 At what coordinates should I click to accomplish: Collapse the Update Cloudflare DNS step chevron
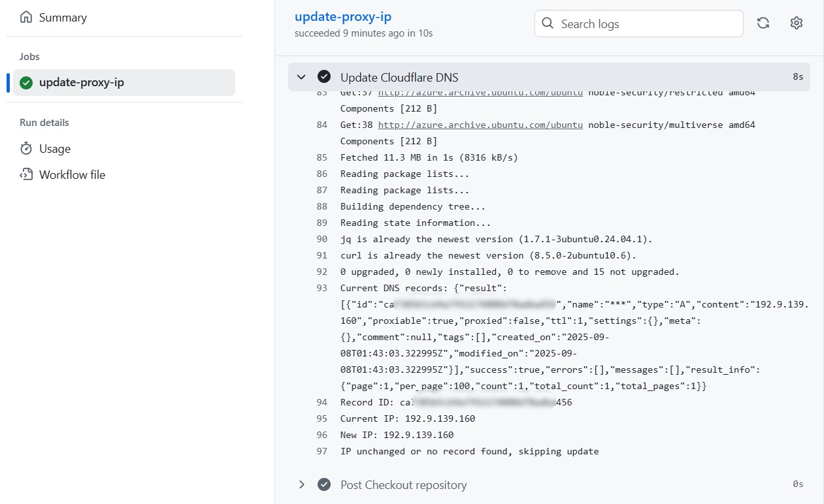pyautogui.click(x=301, y=77)
